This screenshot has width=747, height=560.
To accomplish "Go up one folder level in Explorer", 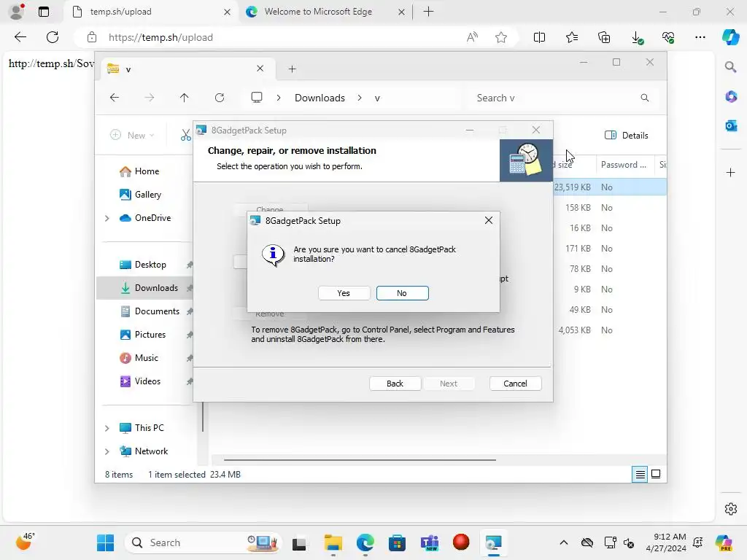I will point(185,98).
